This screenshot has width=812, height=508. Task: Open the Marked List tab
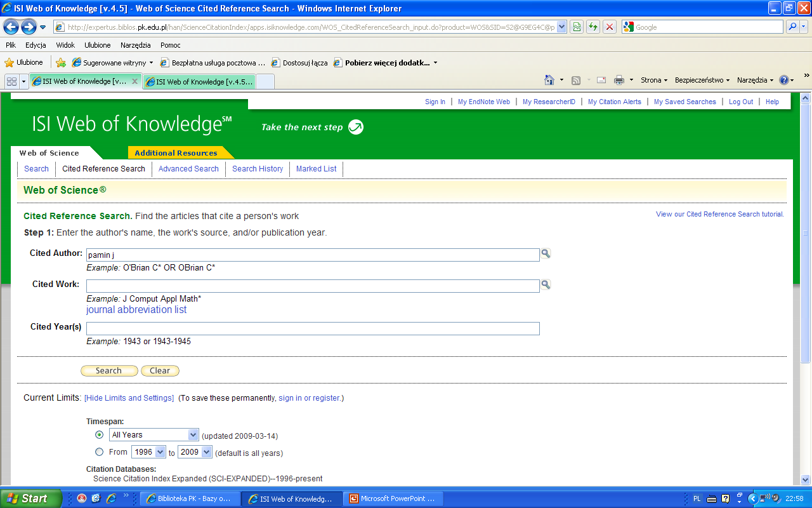(x=317, y=169)
